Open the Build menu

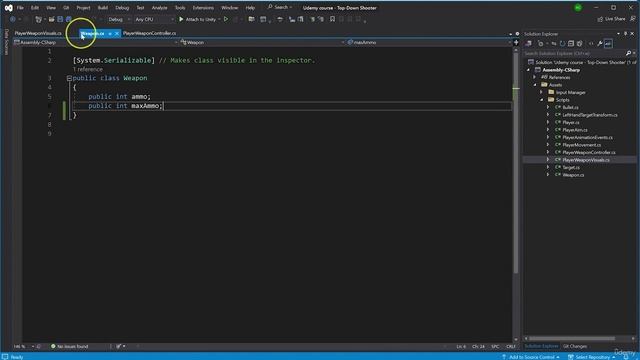click(103, 8)
